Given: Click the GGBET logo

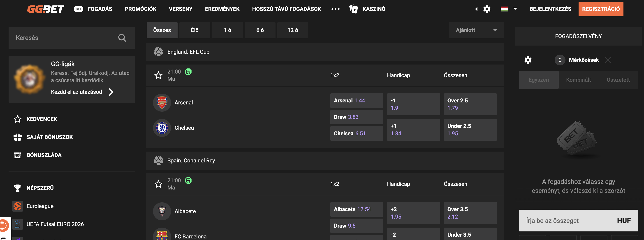Looking at the screenshot, I should click(46, 9).
